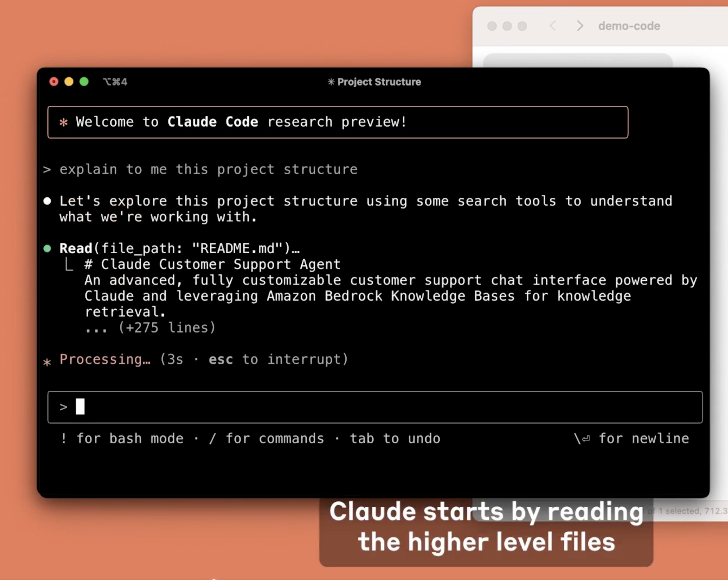Click the asterisk icon in the terminal title
Image resolution: width=728 pixels, height=580 pixels.
click(331, 82)
